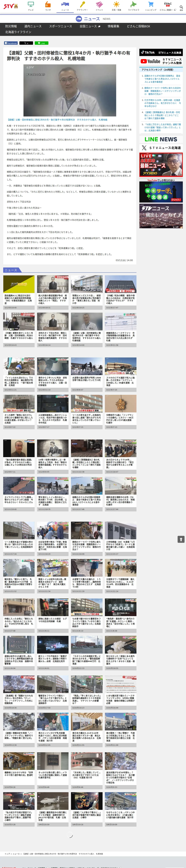Open the 天気・気象 sun icon
The height and width of the screenshot is (868, 186).
116,6
